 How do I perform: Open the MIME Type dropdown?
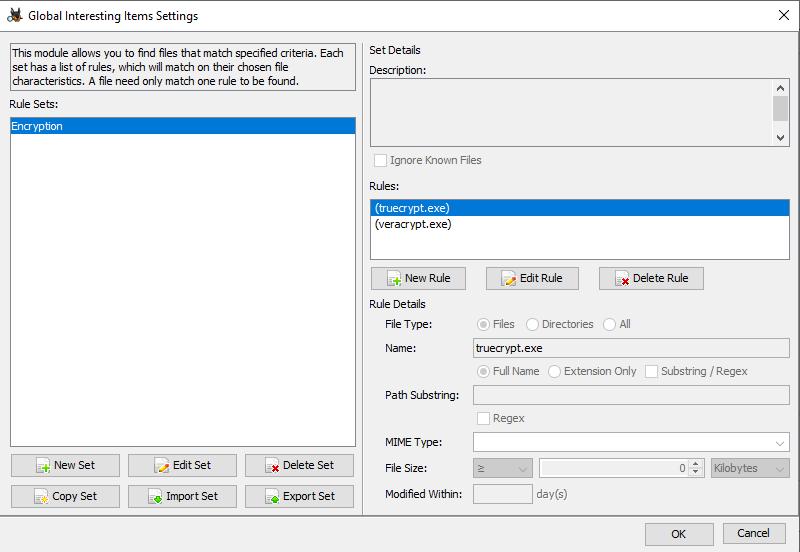[631, 443]
